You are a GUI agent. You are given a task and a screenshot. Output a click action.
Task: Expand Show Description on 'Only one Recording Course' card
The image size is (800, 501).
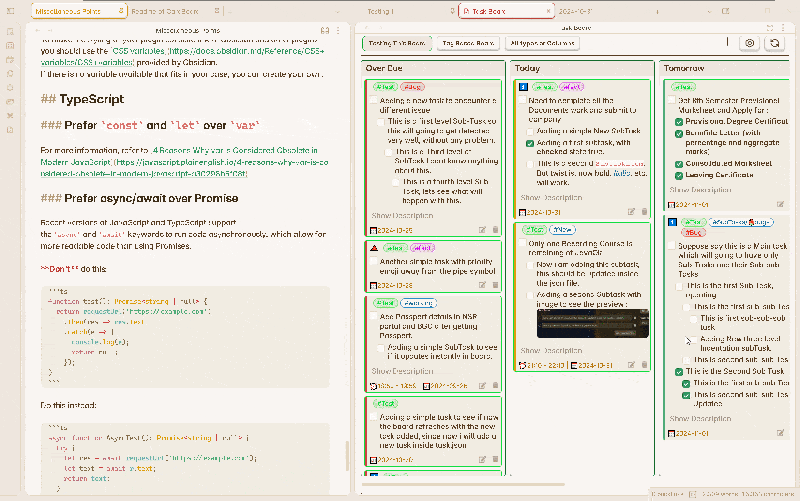(x=551, y=350)
